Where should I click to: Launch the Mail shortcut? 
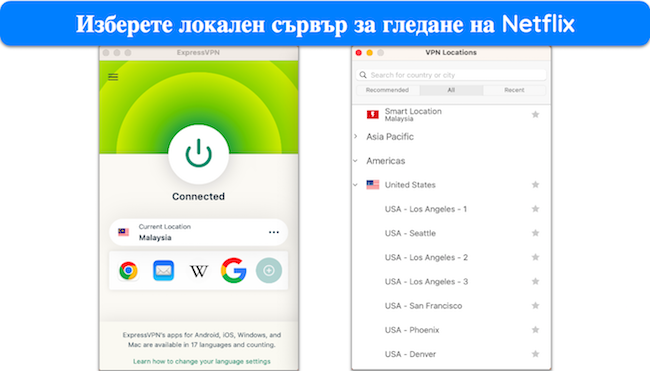click(163, 271)
